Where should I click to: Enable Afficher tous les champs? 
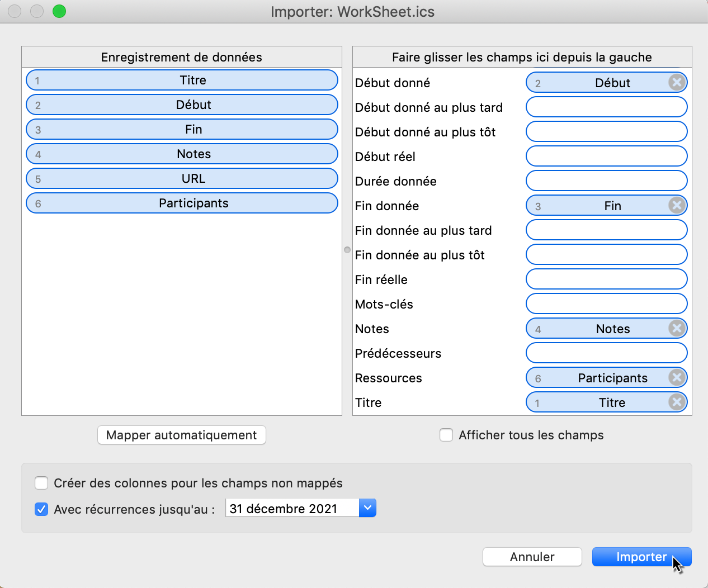click(x=446, y=435)
